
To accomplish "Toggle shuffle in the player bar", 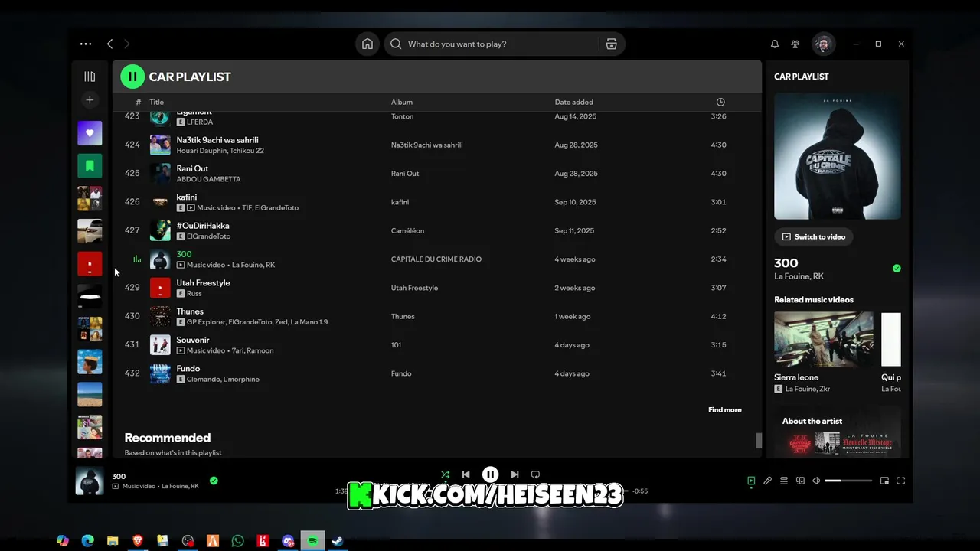I will (x=445, y=474).
